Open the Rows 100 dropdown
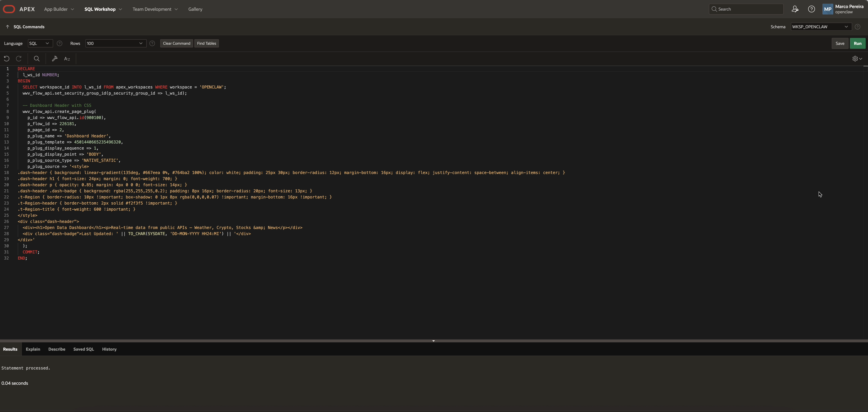The width and height of the screenshot is (868, 412). point(116,43)
